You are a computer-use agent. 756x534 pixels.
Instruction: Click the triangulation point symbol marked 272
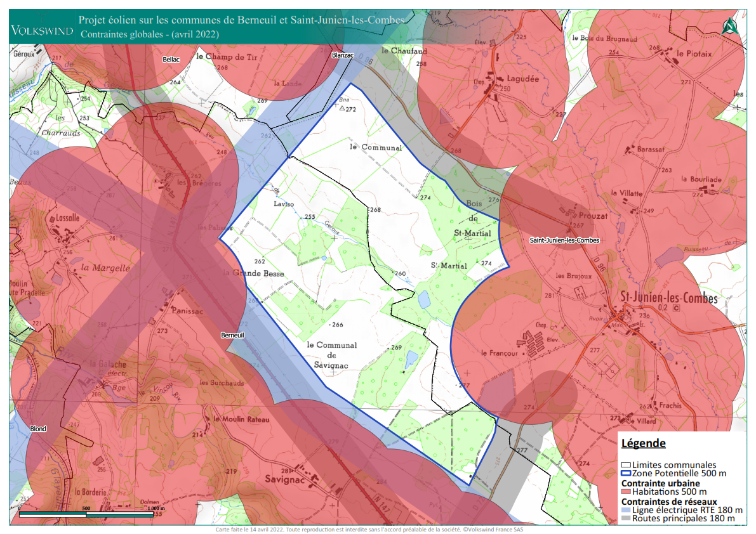(x=342, y=108)
